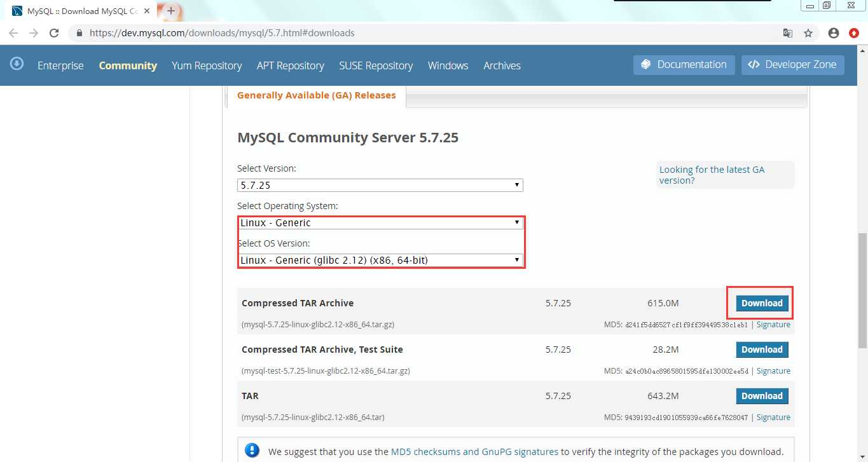Screen dimensions: 868x462
Task: Go to Yum Repository
Action: click(207, 65)
